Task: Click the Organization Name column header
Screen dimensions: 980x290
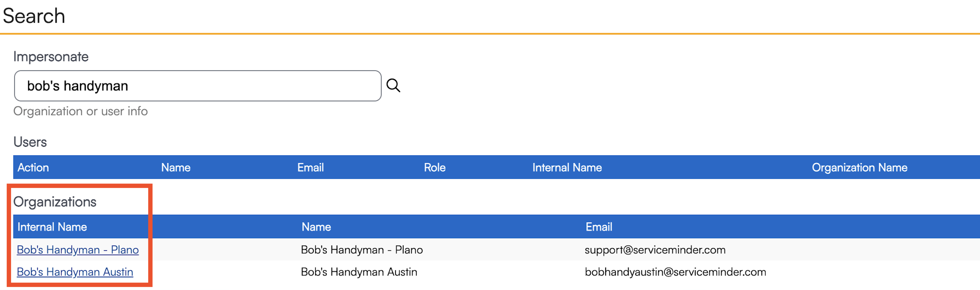Action: click(x=859, y=167)
